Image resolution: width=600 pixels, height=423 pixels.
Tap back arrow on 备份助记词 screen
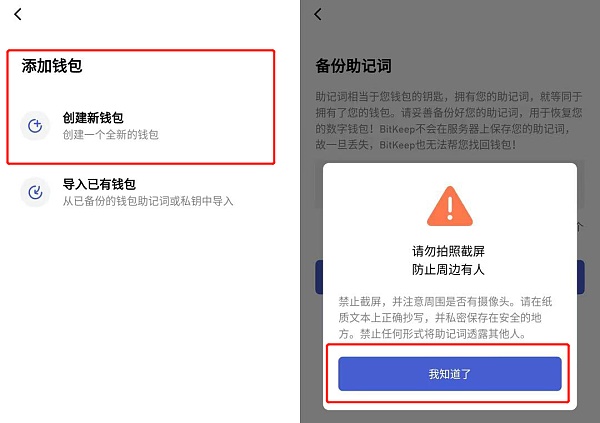pos(318,15)
